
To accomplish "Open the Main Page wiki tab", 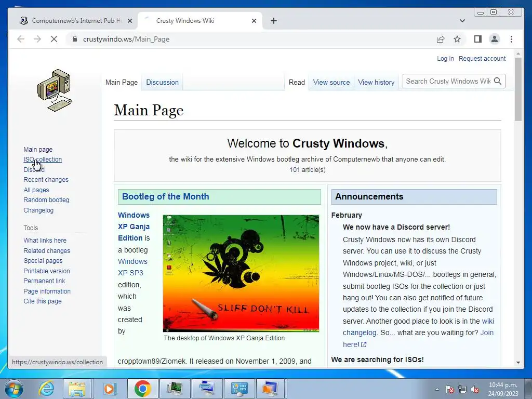I will pos(122,82).
